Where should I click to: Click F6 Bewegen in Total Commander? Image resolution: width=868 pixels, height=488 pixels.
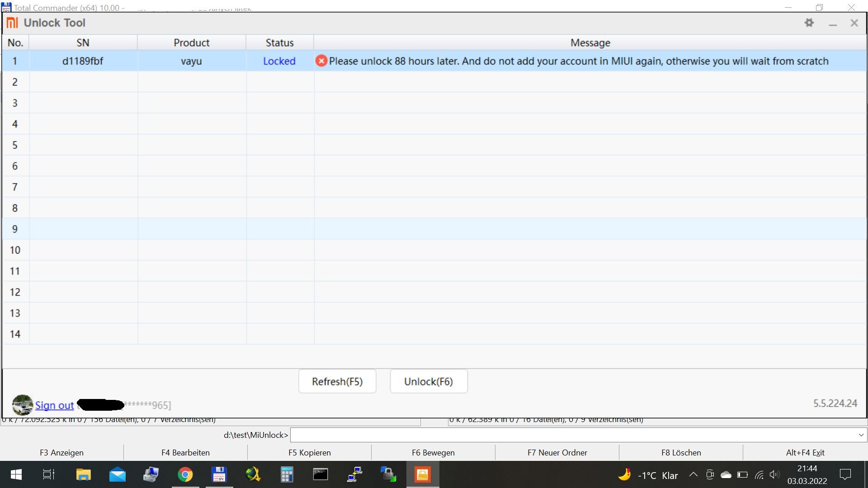pyautogui.click(x=433, y=452)
